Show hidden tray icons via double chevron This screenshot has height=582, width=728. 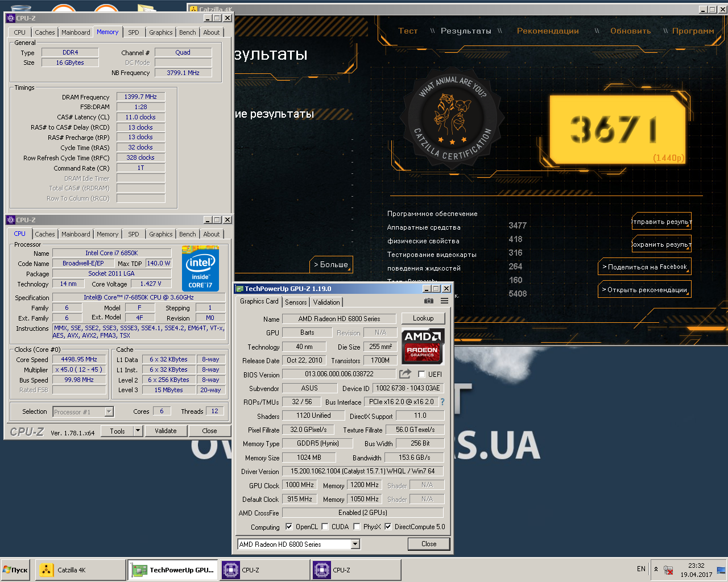656,569
